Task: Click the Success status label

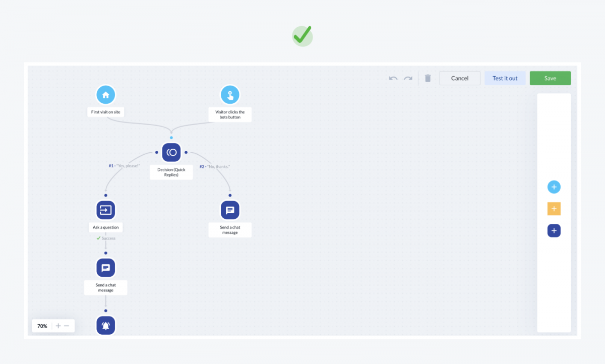Action: 106,238
